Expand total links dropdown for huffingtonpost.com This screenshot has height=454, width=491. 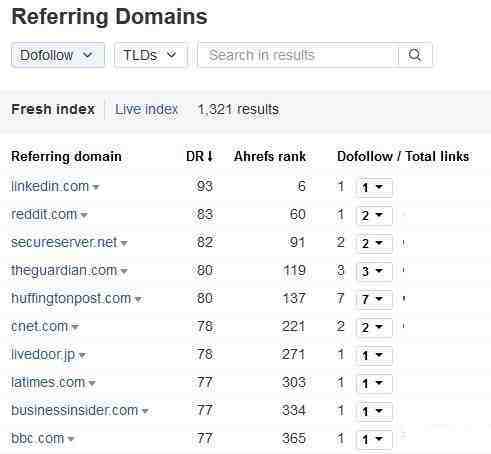374,299
